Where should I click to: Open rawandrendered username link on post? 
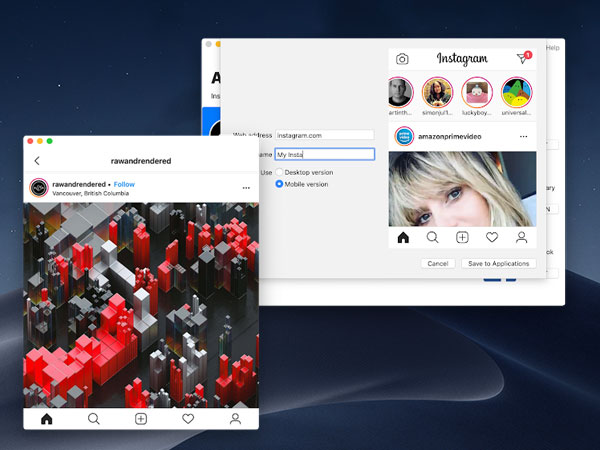(79, 184)
